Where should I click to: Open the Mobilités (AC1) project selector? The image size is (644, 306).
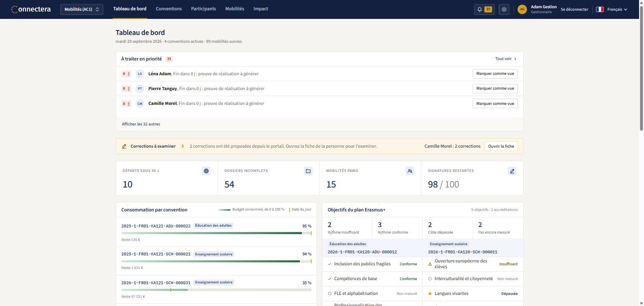point(82,9)
